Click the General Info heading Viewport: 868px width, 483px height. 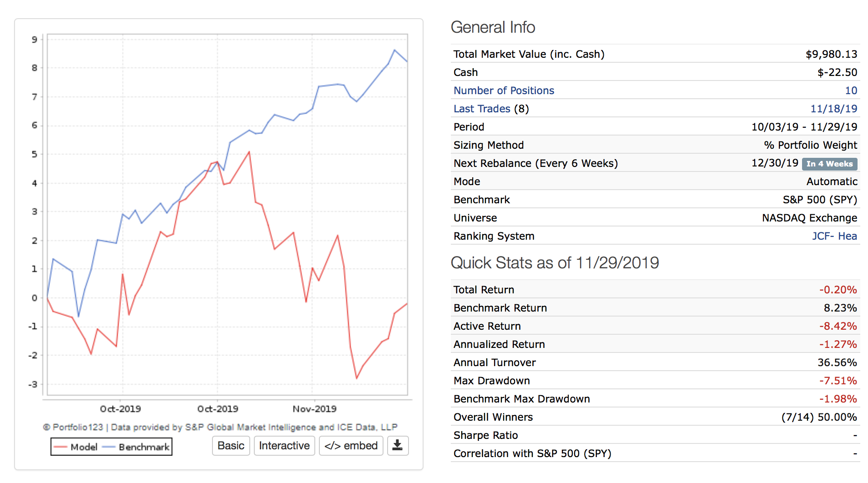[493, 27]
